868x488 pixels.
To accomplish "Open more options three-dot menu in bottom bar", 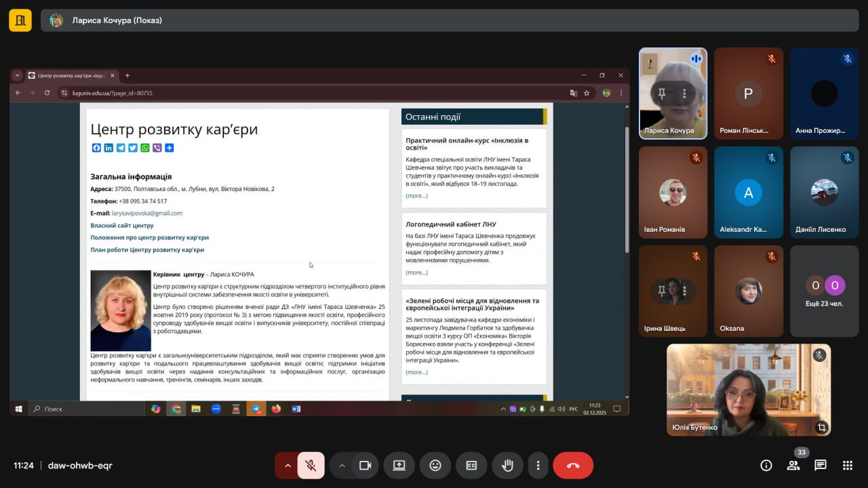I will (538, 466).
